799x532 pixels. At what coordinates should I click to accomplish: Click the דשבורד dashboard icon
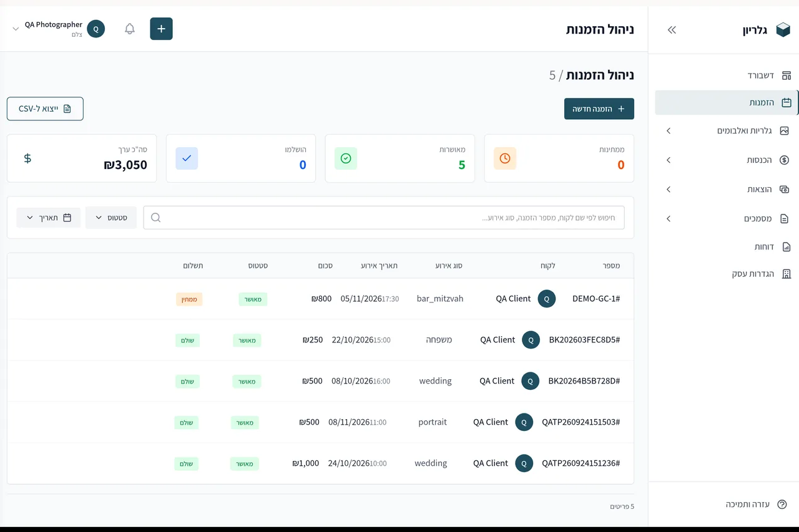[787, 75]
